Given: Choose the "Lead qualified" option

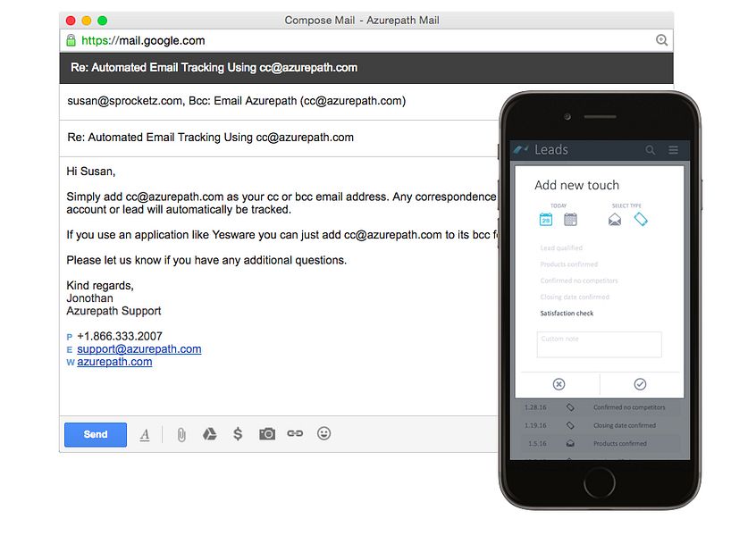Looking at the screenshot, I should (x=561, y=247).
